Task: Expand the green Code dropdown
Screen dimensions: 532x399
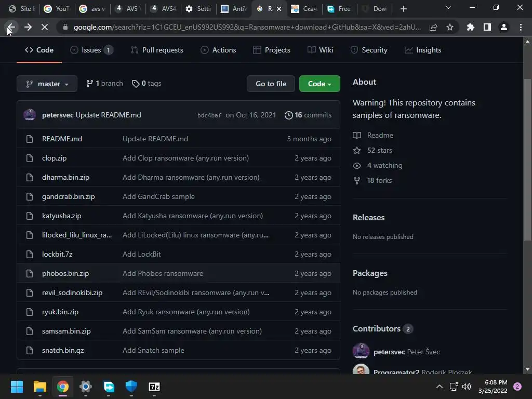Action: pyautogui.click(x=320, y=84)
